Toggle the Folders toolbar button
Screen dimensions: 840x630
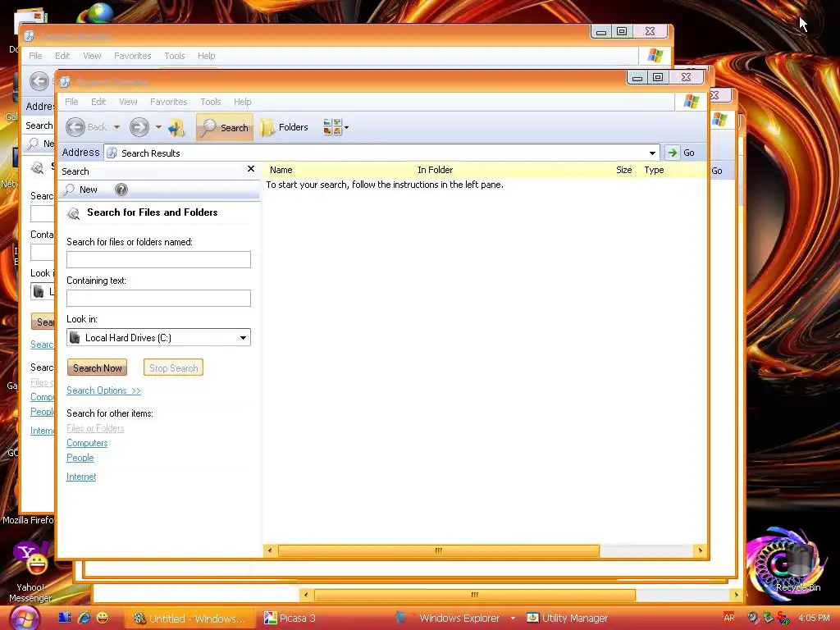(x=284, y=127)
